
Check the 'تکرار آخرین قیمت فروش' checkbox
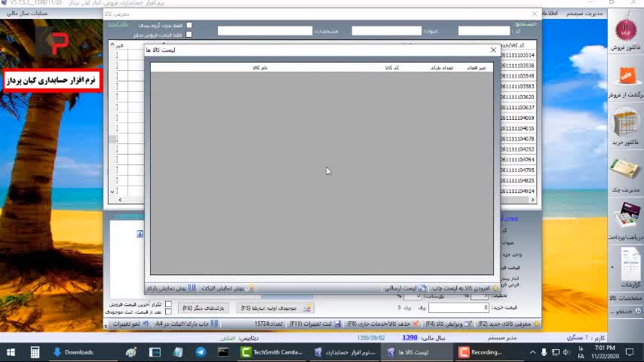(x=168, y=304)
